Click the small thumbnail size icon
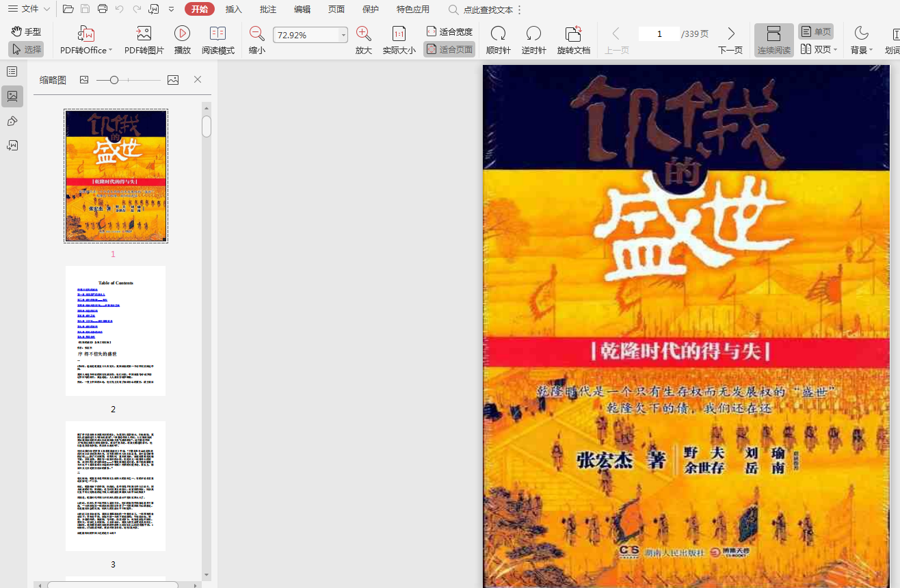Screen dimensions: 900x588 click(84, 80)
